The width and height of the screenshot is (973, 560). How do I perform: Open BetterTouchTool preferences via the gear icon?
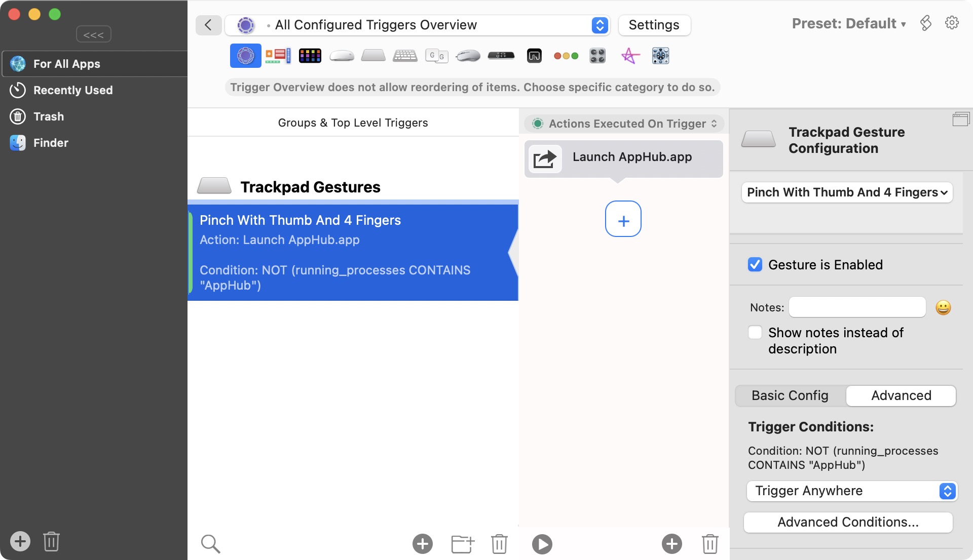click(x=952, y=23)
